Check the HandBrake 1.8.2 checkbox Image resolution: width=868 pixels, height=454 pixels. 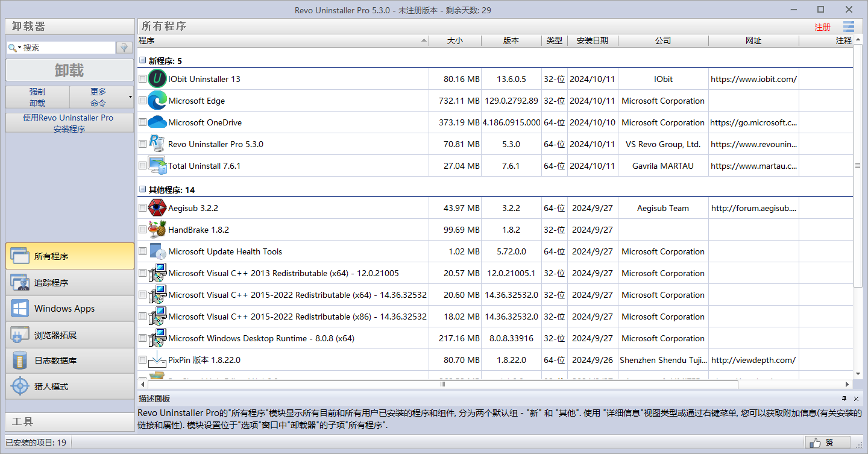(x=142, y=230)
